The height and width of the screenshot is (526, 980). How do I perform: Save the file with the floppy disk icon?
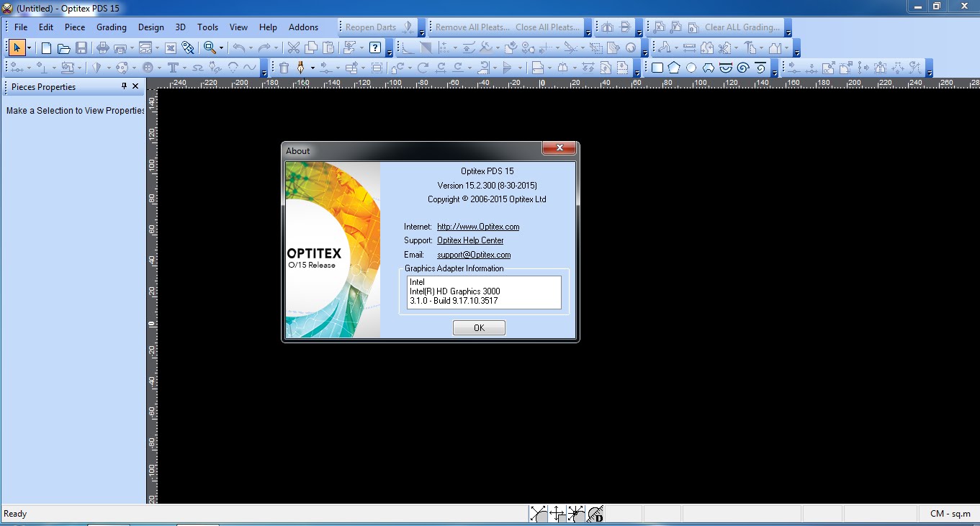(81, 48)
